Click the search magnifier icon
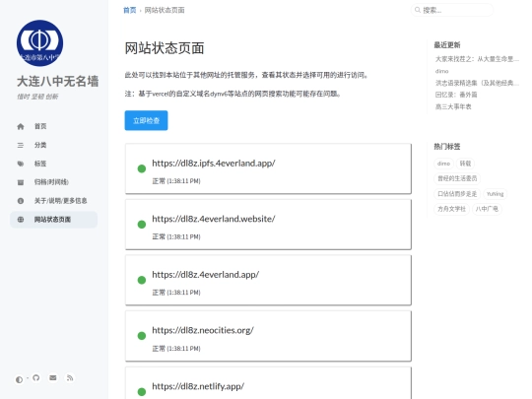 coord(418,10)
